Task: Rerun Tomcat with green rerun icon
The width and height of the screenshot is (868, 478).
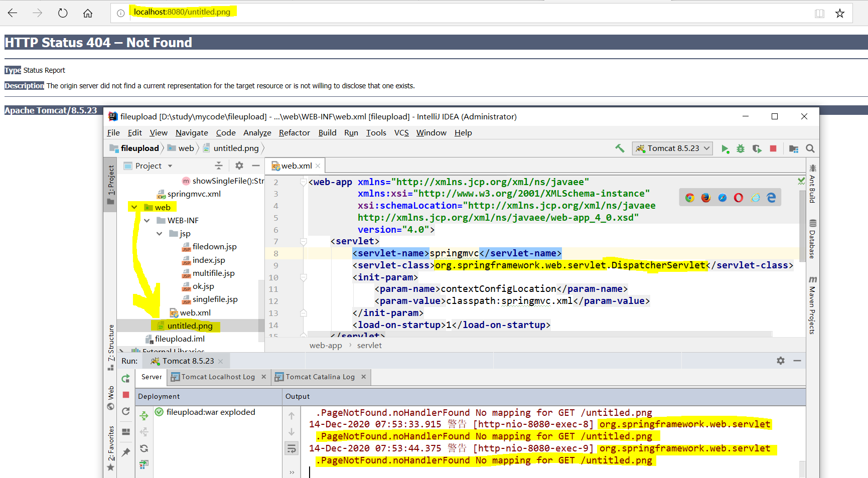Action: pos(126,378)
